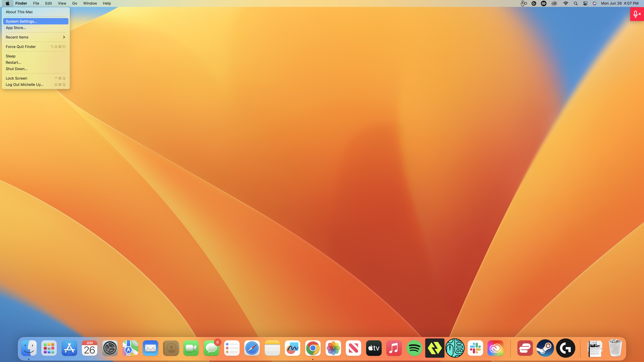Image resolution: width=644 pixels, height=362 pixels.
Task: Open Calendar showing Jun 26
Action: tap(90, 348)
